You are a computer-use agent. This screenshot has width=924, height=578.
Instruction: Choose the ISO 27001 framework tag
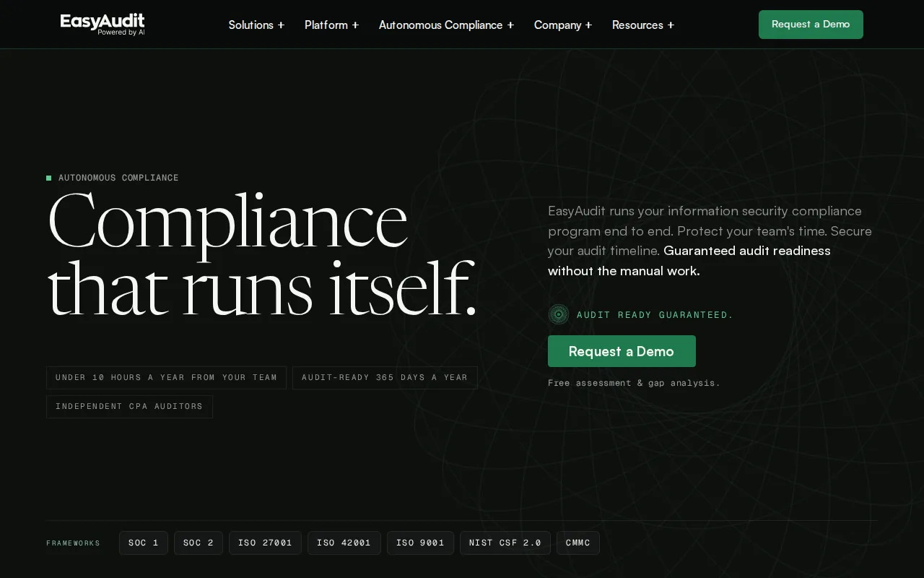click(x=265, y=543)
